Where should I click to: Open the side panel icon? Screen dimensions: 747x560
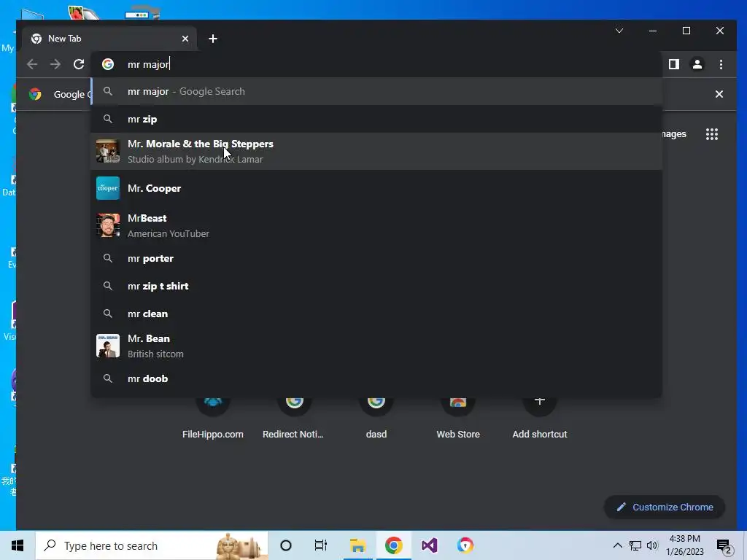[673, 64]
